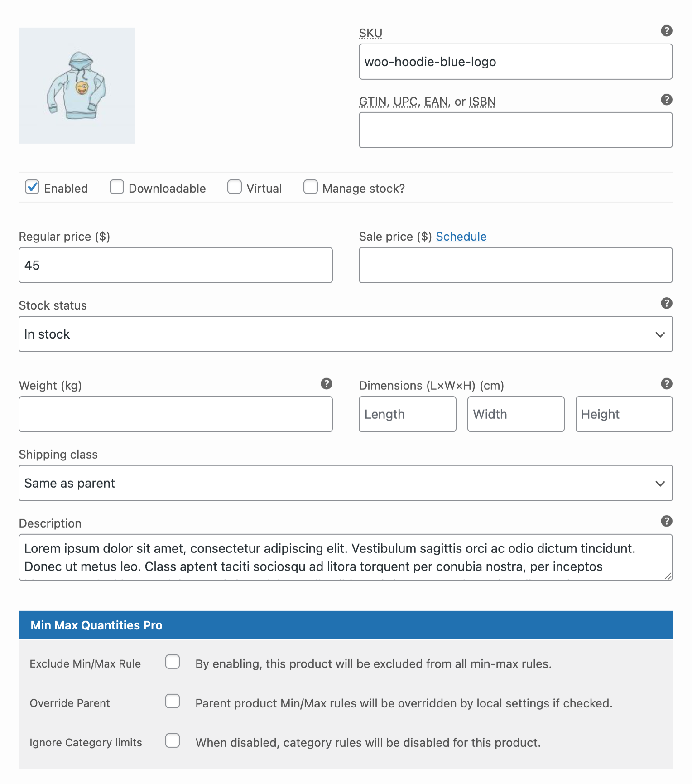Image resolution: width=692 pixels, height=784 pixels.
Task: Open the Stock status dropdown
Action: pyautogui.click(x=346, y=334)
